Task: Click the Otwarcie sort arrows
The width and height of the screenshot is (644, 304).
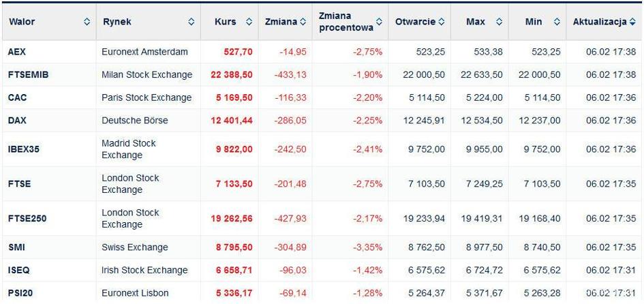Action: click(x=441, y=22)
